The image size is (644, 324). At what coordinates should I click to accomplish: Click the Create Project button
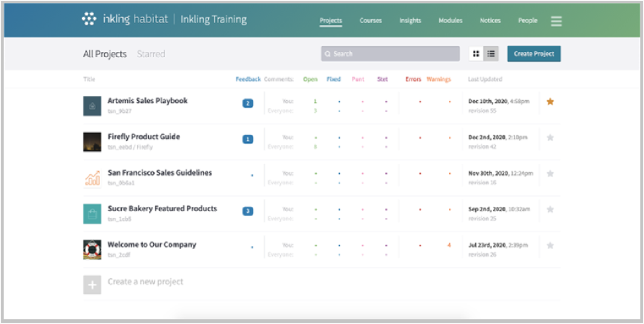(x=534, y=54)
